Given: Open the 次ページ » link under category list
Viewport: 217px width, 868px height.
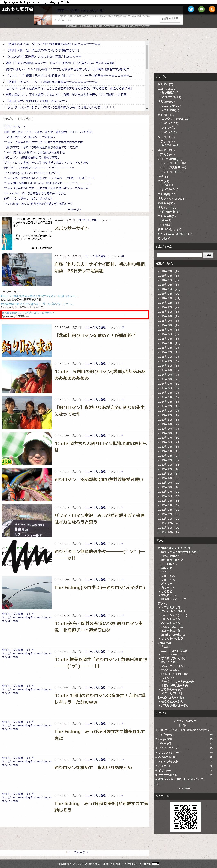Looking at the screenshot, I should [75, 209].
